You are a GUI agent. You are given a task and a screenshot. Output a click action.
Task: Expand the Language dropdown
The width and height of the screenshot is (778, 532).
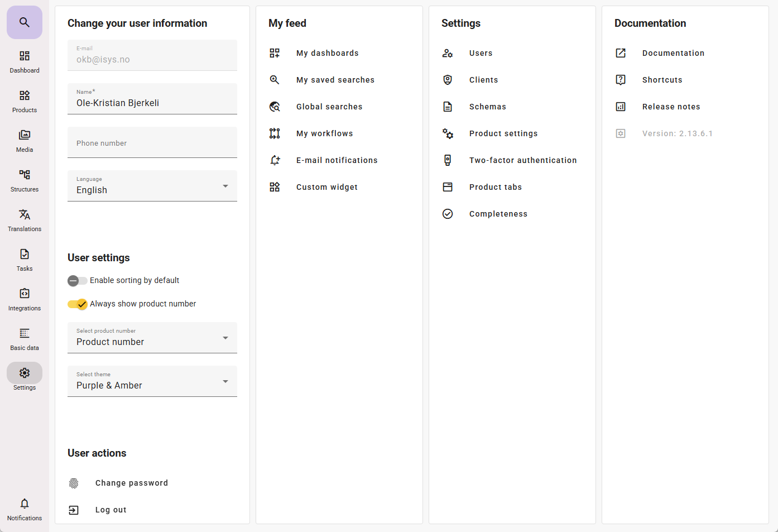coord(152,186)
